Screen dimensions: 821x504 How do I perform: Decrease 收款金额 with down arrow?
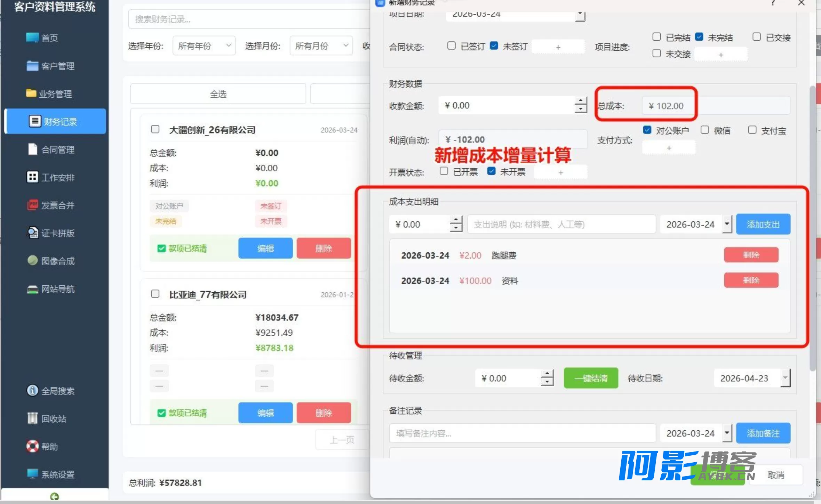point(580,109)
